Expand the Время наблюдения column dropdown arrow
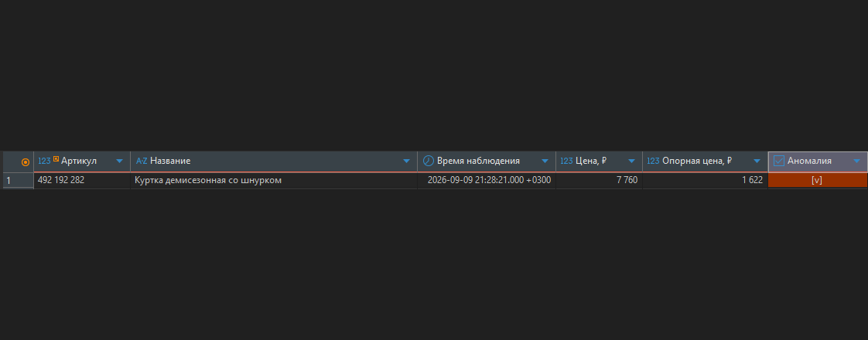868x340 pixels. [x=545, y=161]
